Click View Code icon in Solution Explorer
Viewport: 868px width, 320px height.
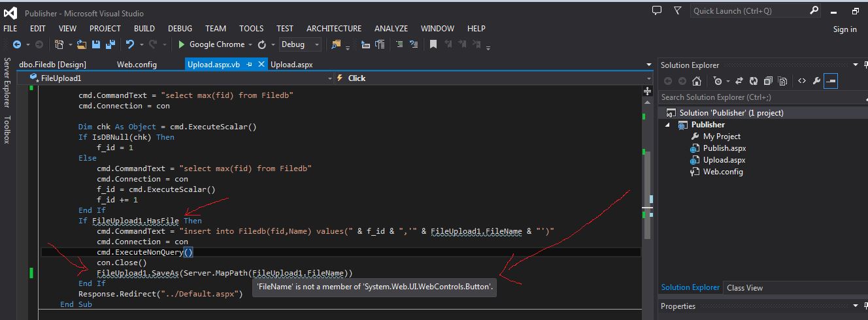(x=802, y=81)
